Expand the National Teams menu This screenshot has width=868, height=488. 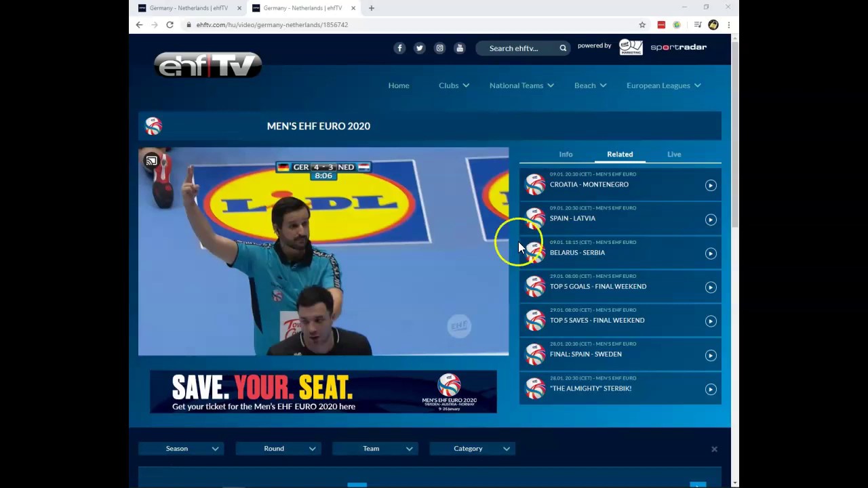[521, 85]
